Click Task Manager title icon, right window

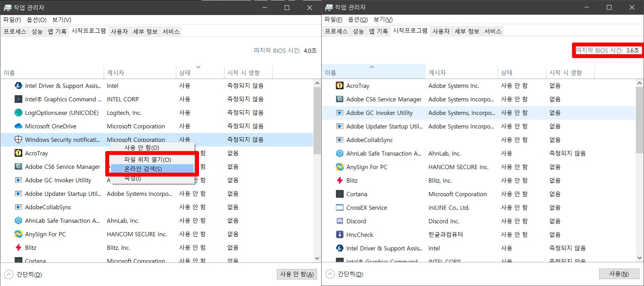(329, 7)
